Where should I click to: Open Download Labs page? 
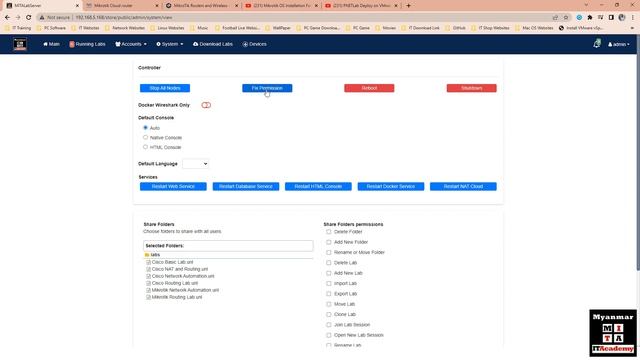pos(213,44)
